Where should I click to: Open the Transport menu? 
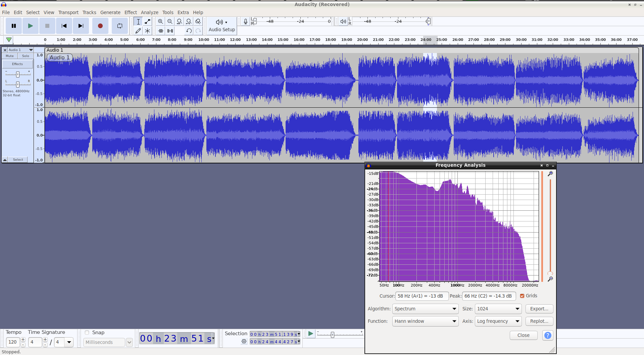[x=68, y=12]
